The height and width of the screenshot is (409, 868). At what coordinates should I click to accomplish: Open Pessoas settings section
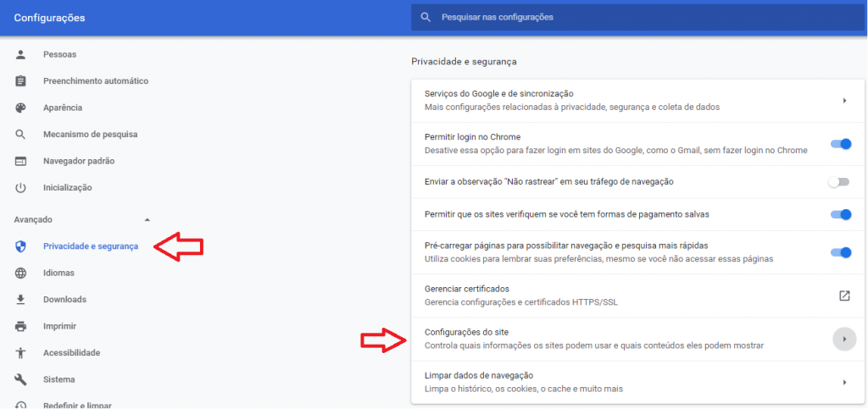pyautogui.click(x=60, y=54)
